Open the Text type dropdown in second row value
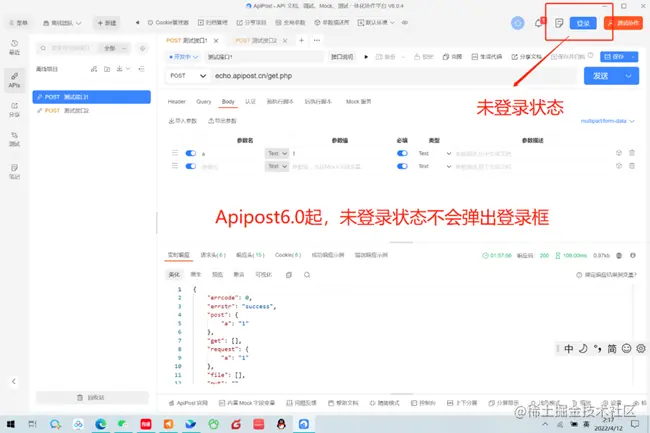This screenshot has height=433, width=650. tap(276, 166)
